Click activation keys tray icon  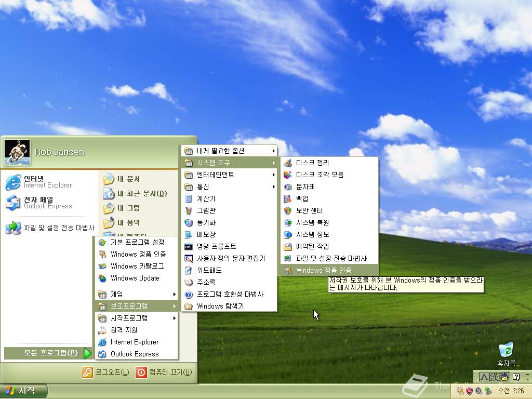(x=460, y=391)
